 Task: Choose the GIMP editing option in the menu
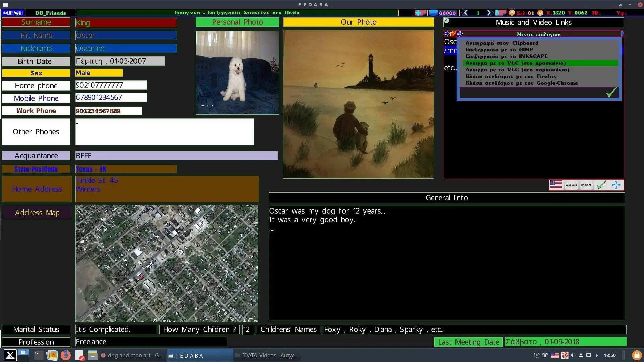tap(499, 50)
